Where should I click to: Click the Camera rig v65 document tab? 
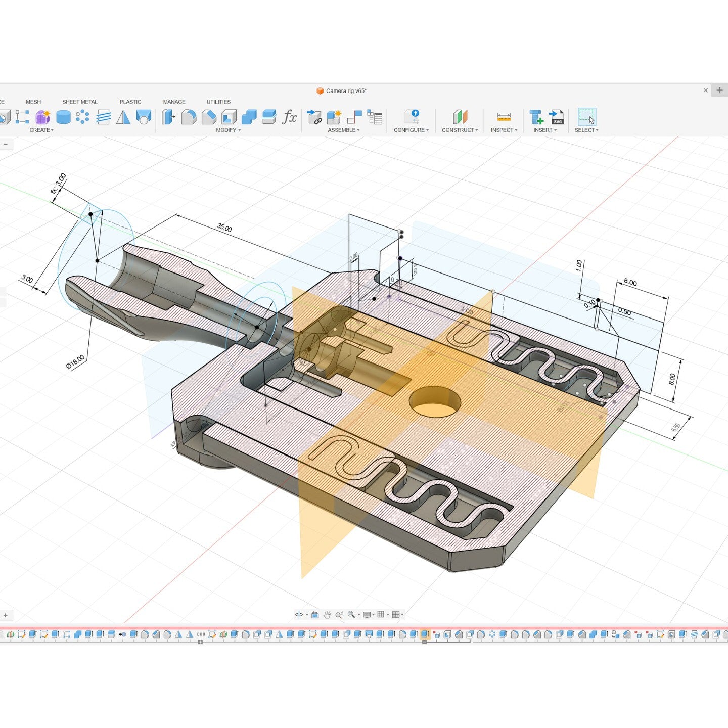tap(346, 91)
